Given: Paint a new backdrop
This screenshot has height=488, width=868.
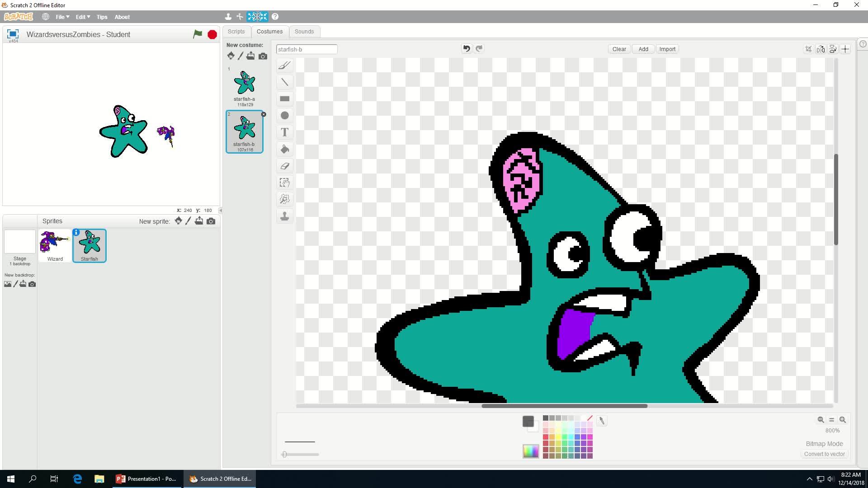Looking at the screenshot, I should click(x=15, y=284).
